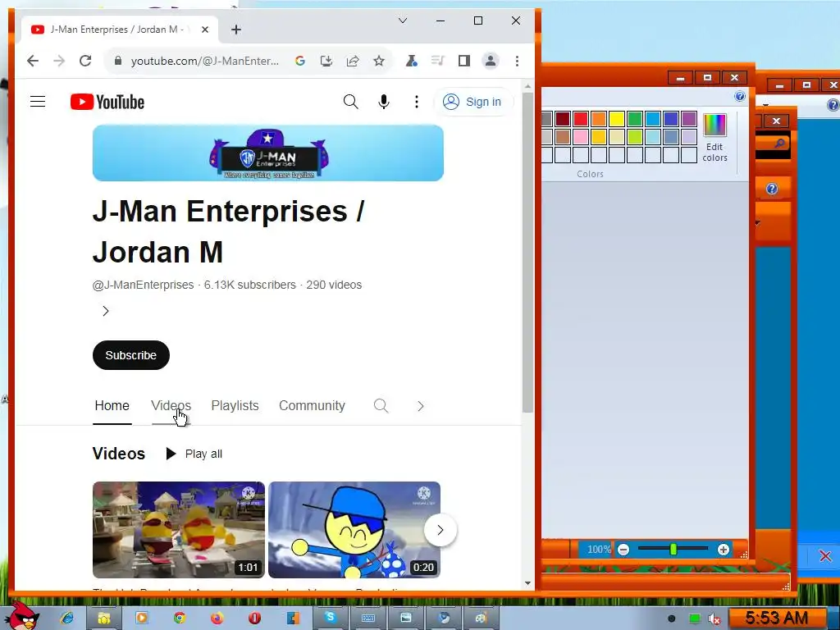
Task: Open the 0:20 video thumbnail
Action: [354, 530]
